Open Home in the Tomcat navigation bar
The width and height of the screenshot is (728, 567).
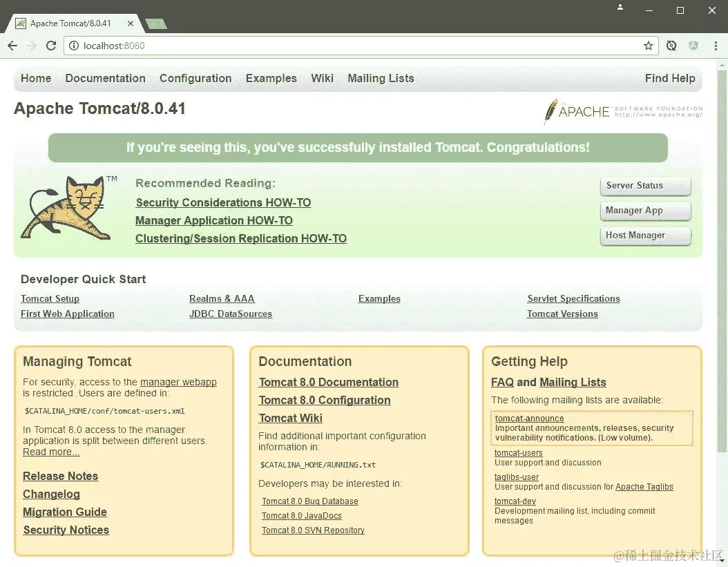(x=36, y=79)
